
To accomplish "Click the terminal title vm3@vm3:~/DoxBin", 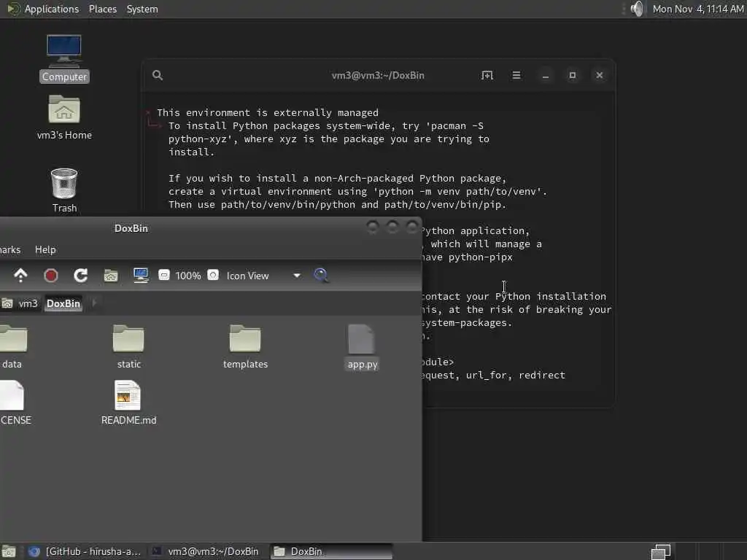I will (x=378, y=75).
